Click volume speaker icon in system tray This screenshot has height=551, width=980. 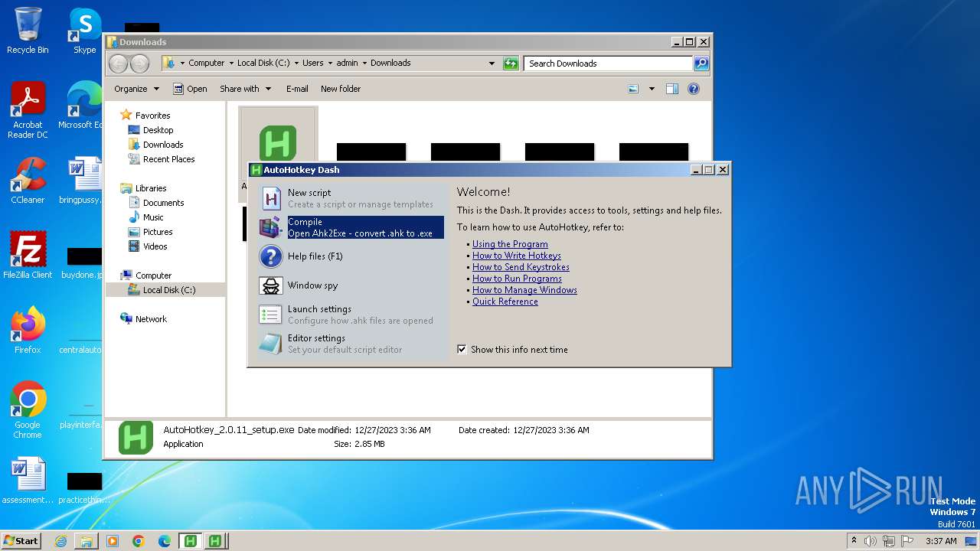click(871, 541)
